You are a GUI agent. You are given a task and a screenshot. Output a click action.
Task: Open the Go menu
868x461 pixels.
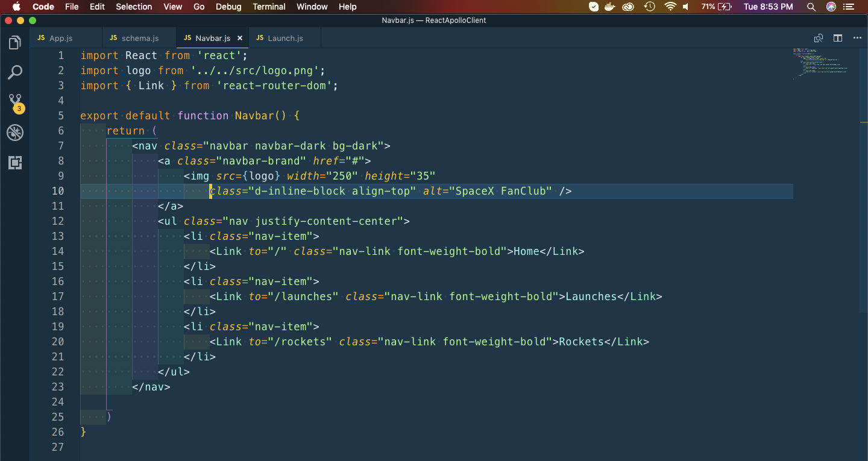click(x=199, y=7)
